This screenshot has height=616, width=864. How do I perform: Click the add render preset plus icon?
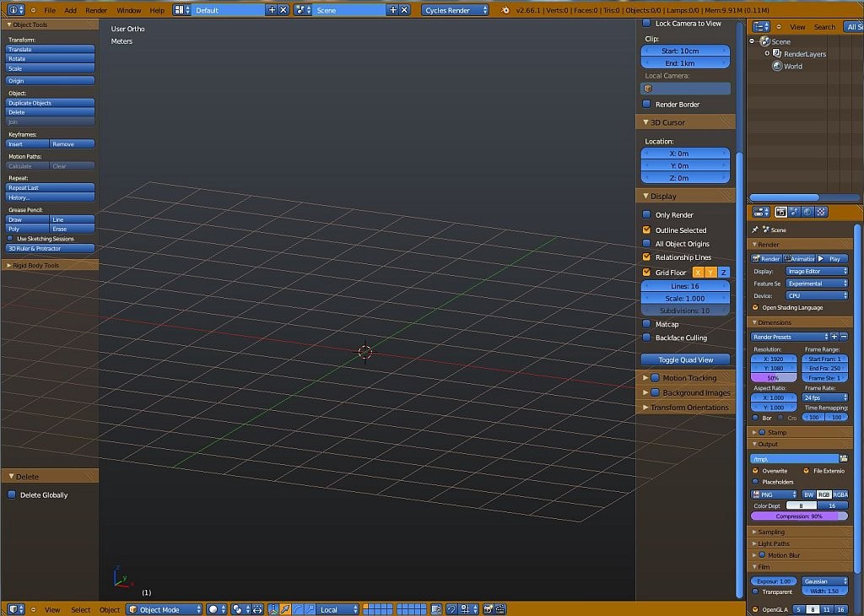coord(834,337)
